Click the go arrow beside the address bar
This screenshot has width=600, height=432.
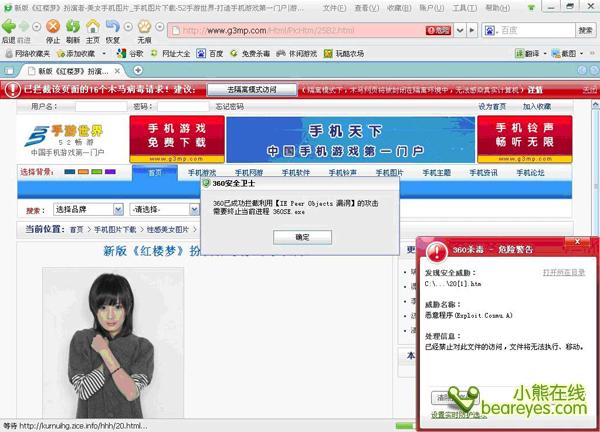click(x=472, y=30)
